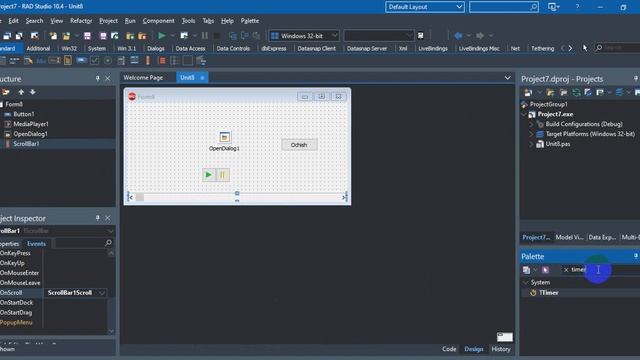Switch to the Events tab in the Object Inspector
This screenshot has height=360, width=640.
coord(36,244)
